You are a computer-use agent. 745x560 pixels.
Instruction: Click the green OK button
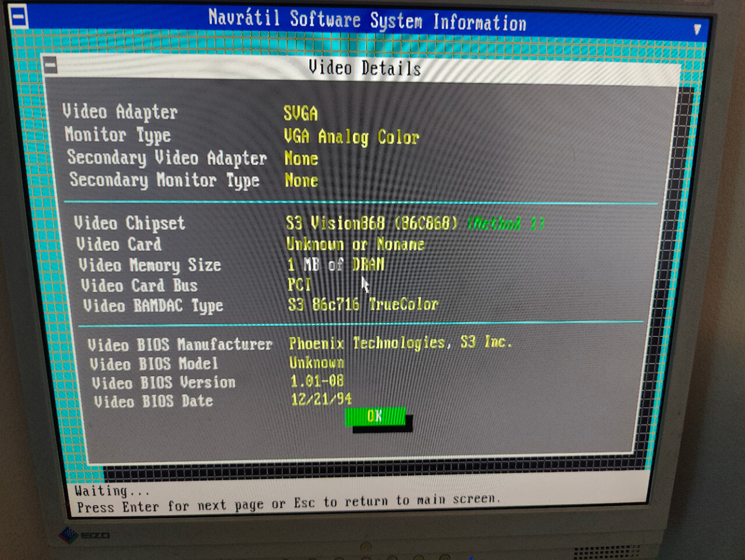[x=375, y=416]
